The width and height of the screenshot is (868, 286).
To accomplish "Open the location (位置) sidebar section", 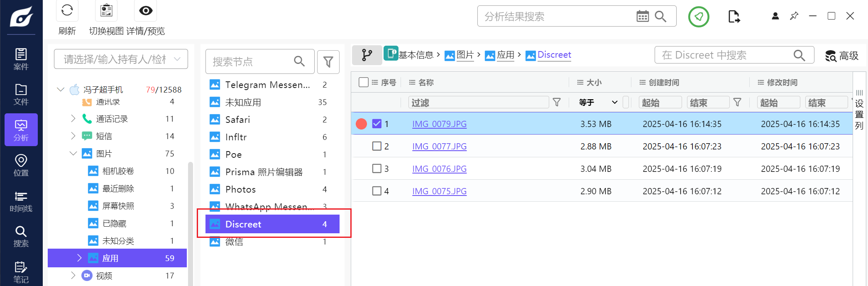I will pos(21,166).
